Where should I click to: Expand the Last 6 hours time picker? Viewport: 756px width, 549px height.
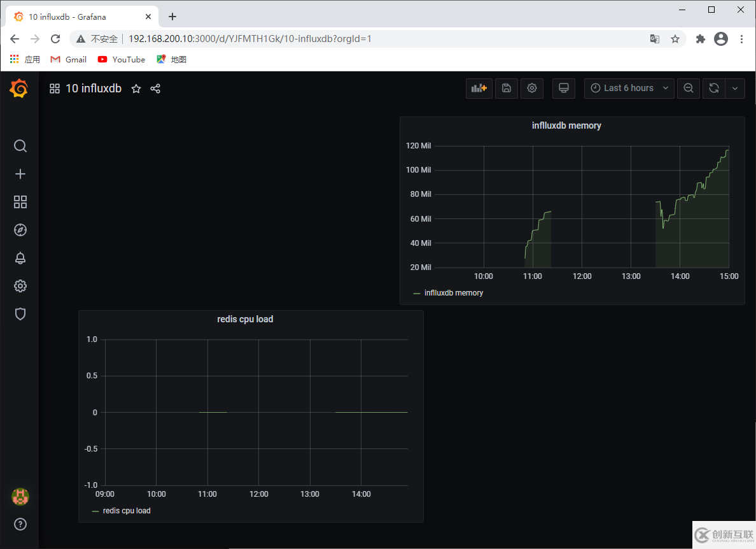(628, 89)
